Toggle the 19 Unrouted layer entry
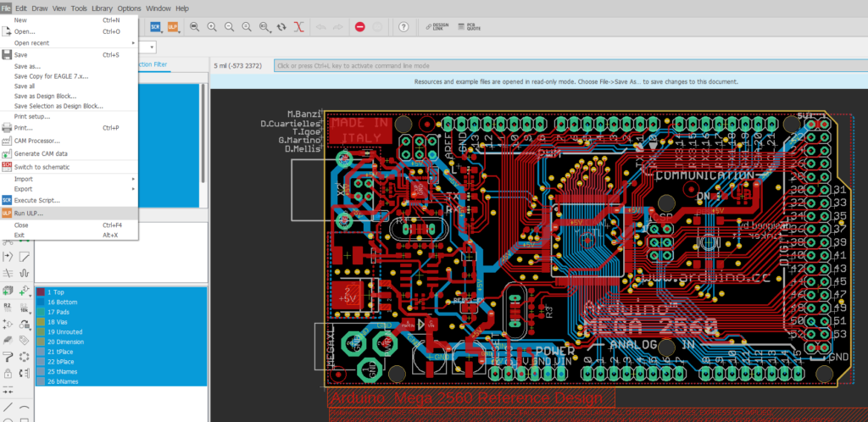This screenshot has width=868, height=422. coord(65,332)
